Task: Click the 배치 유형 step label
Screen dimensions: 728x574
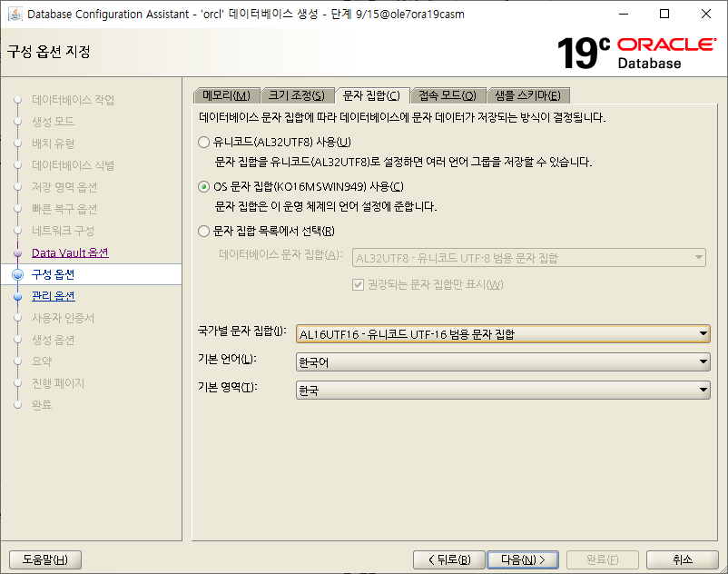Action: click(53, 143)
